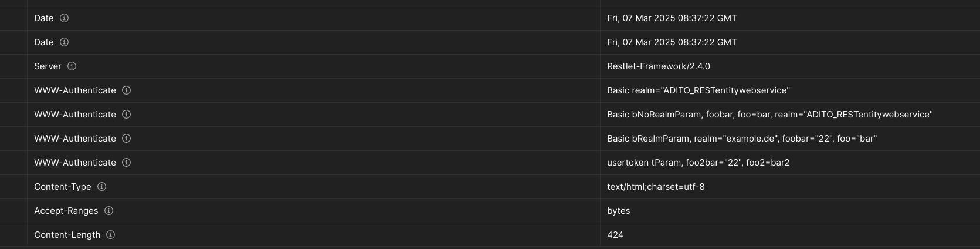The image size is (980, 249).
Task: Select the Accept-Ranges bytes value
Action: coord(619,211)
